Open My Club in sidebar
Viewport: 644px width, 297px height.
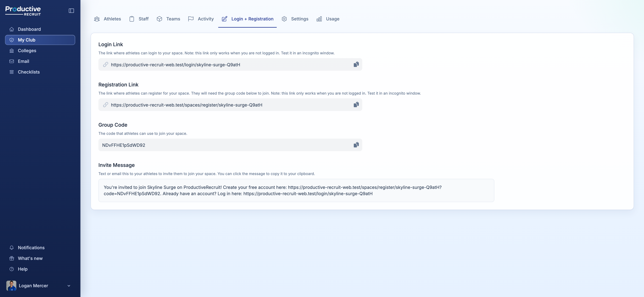coord(40,40)
